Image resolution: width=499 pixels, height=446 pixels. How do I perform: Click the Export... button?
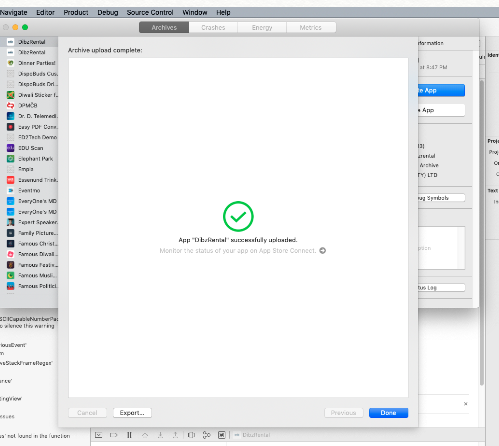[x=132, y=413]
